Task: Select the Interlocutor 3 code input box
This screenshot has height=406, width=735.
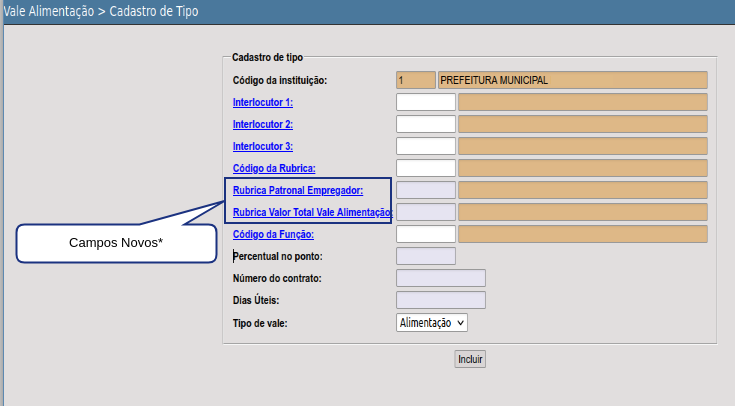Action: [x=426, y=146]
